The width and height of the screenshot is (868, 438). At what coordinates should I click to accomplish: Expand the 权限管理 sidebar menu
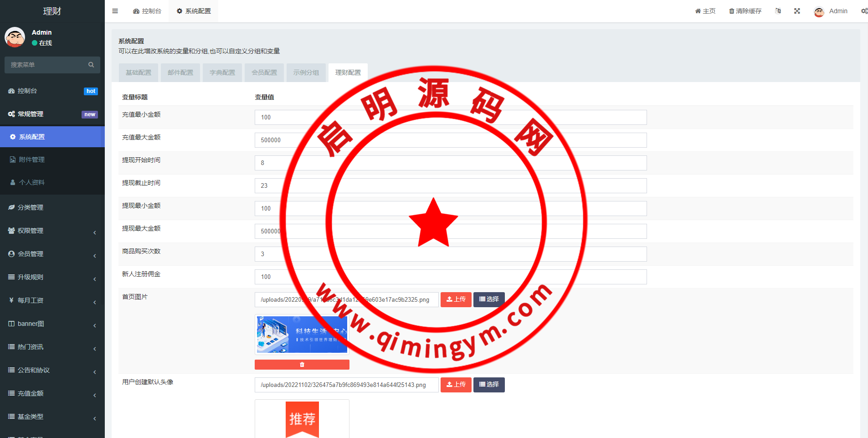click(x=52, y=231)
